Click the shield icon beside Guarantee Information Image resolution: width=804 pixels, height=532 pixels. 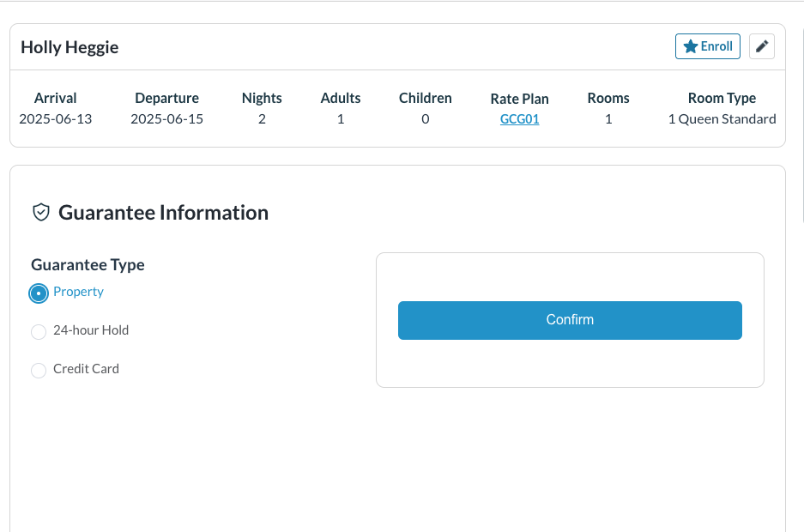coord(40,212)
